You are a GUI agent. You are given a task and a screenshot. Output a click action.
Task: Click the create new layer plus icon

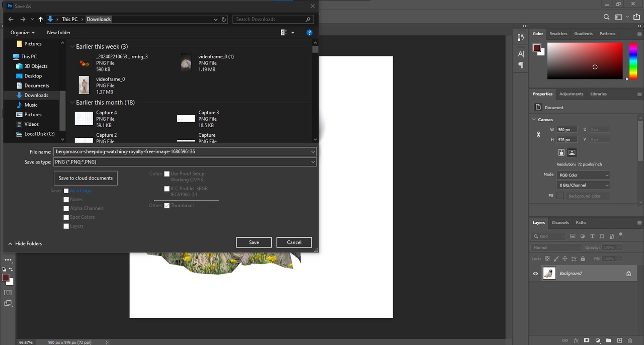619,340
